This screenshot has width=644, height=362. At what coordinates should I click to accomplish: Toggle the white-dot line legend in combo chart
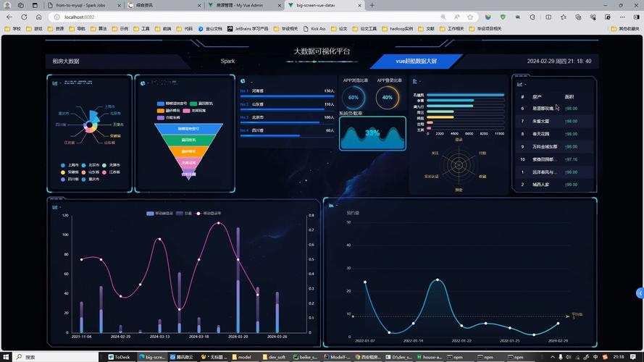coord(208,214)
